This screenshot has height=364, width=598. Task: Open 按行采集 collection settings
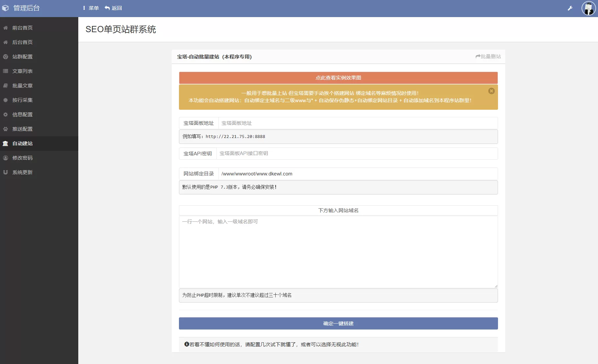coord(22,100)
